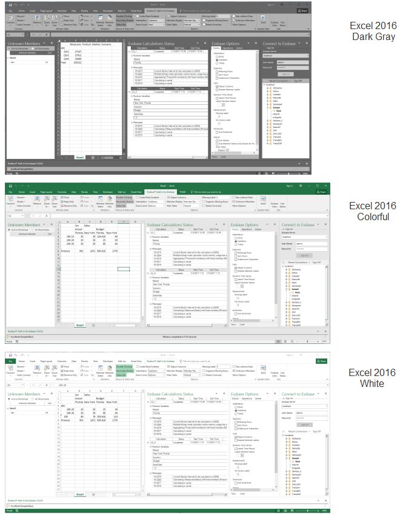Click Connect icon in Dark Gray Excel ribbon
This screenshot has height=521, width=420.
click(11, 18)
